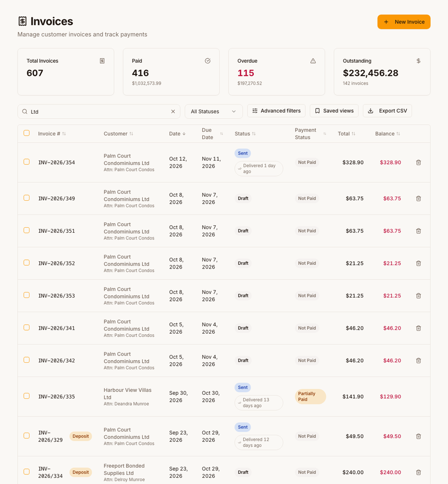This screenshot has width=448, height=484.
Task: Open the All Statuses dropdown
Action: click(x=214, y=112)
